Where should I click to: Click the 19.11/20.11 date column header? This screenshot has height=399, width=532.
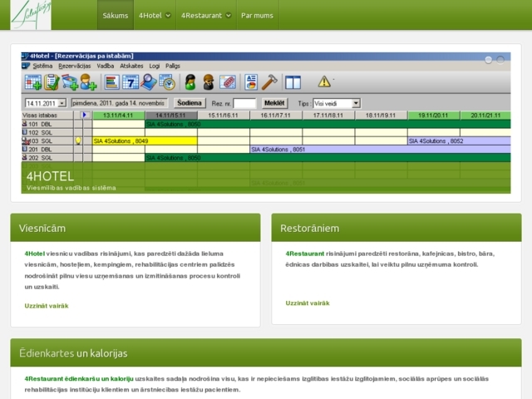434,116
